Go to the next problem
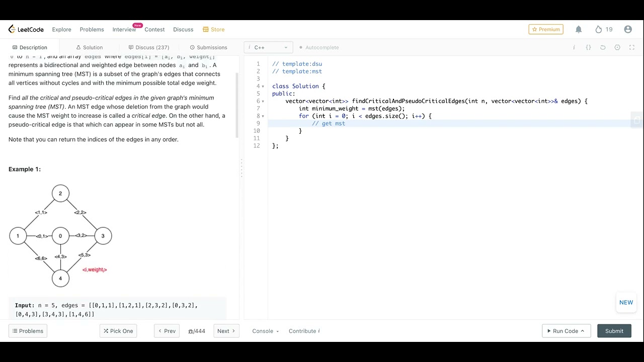644x362 pixels. click(226, 331)
